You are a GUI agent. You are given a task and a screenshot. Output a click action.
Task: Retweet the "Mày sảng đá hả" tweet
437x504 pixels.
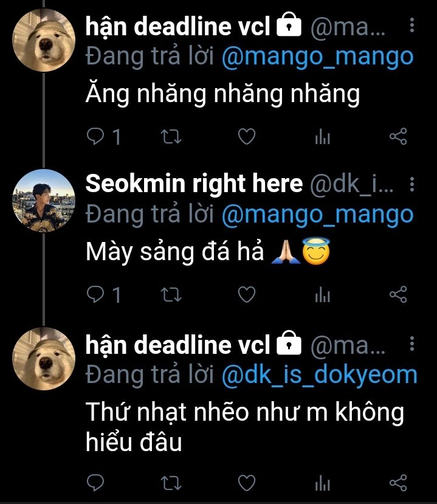click(x=173, y=295)
